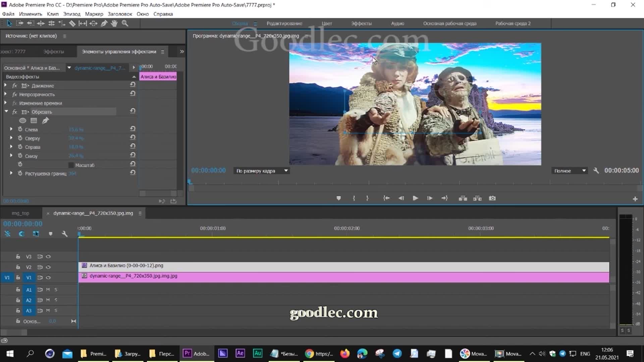The image size is (644, 362).
Task: Click the Lift button
Action: click(x=463, y=198)
